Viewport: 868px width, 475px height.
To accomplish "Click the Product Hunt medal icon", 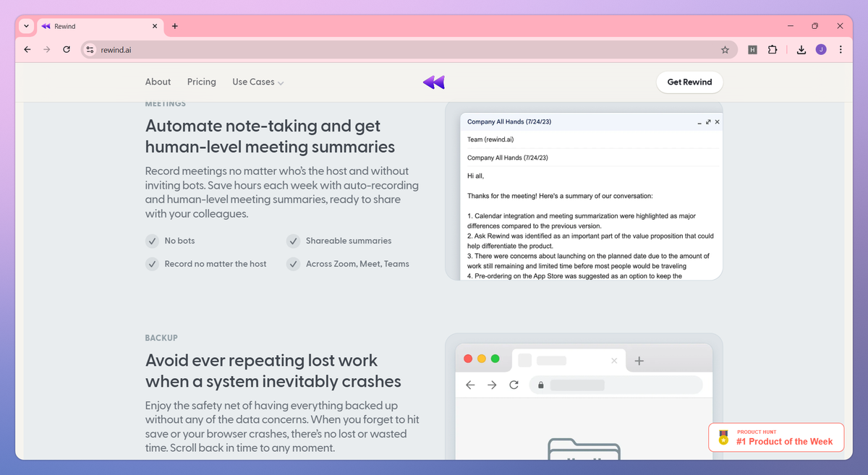I will click(x=723, y=437).
